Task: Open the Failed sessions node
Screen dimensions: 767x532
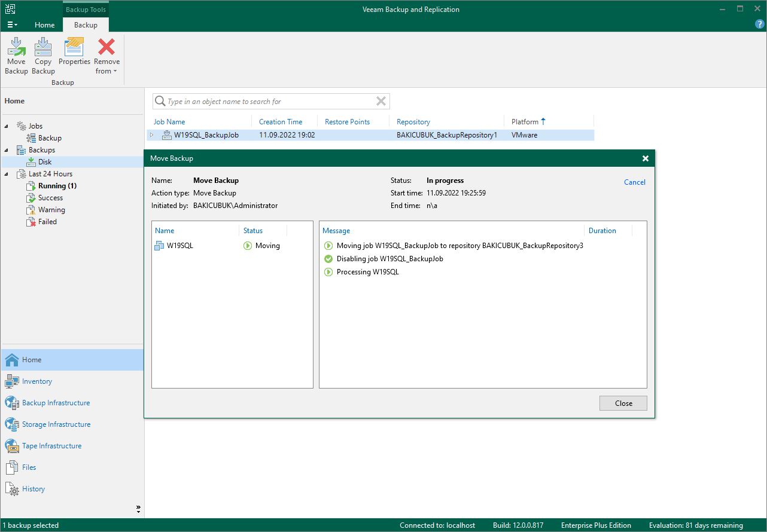Action: tap(47, 222)
